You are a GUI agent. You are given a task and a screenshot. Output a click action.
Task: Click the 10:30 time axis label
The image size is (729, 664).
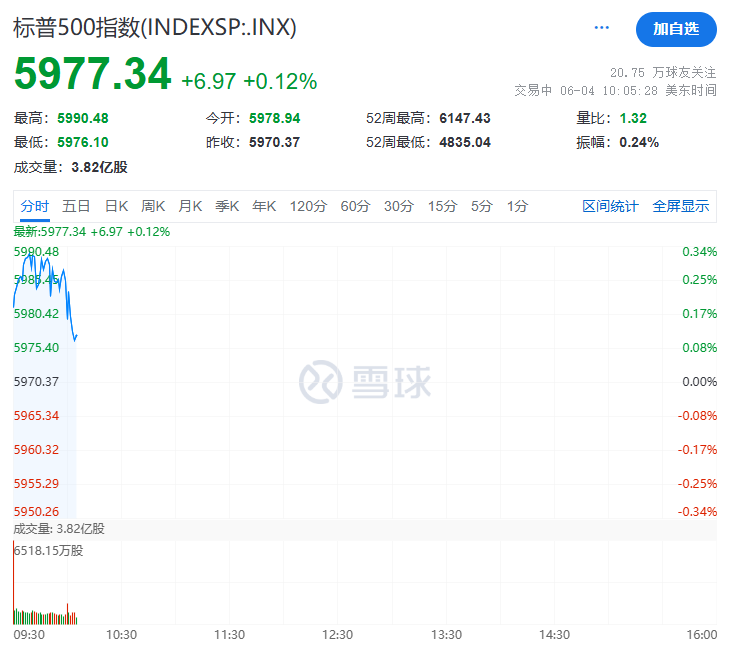(121, 635)
